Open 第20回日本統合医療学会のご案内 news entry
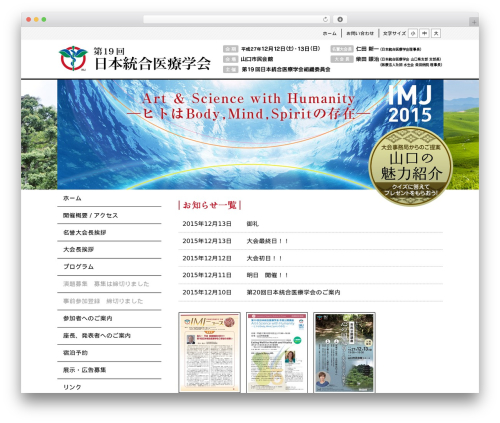Screen dimensions: 500x423 point(293,292)
